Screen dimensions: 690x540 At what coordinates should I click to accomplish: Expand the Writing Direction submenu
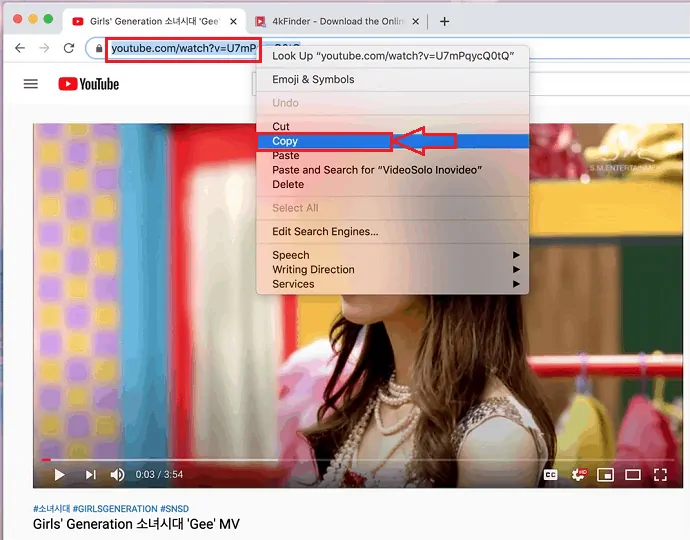pos(313,269)
